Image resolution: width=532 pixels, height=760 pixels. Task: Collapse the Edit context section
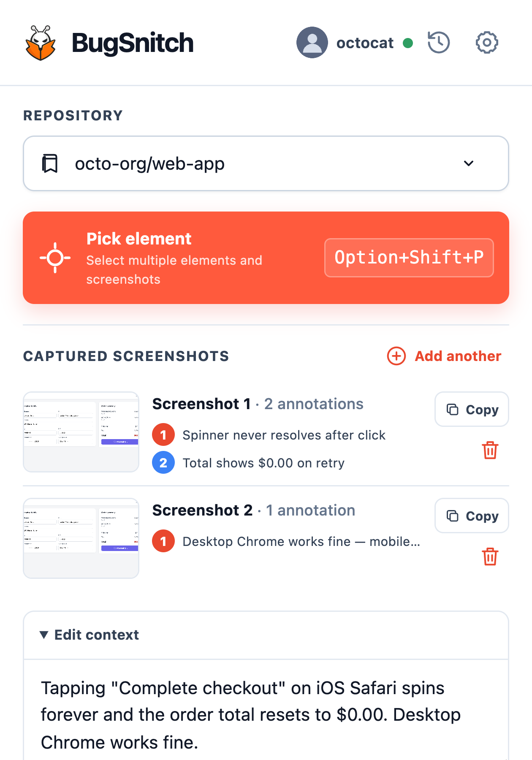tap(89, 635)
